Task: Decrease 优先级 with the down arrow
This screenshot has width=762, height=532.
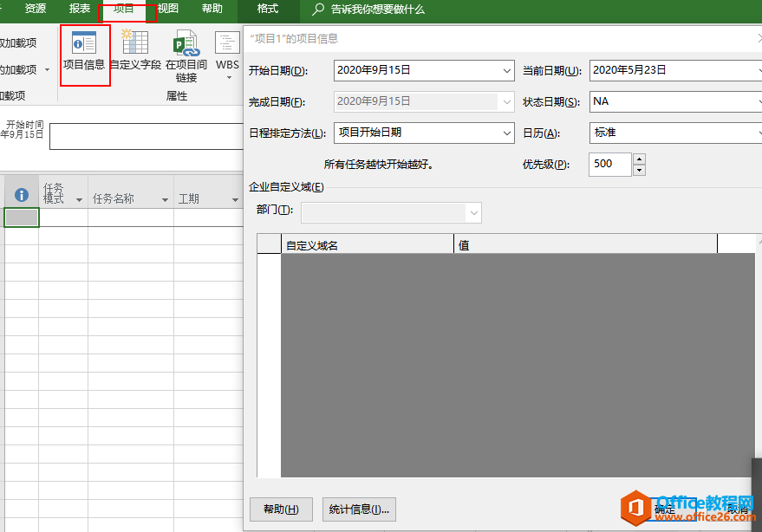Action: tap(639, 170)
